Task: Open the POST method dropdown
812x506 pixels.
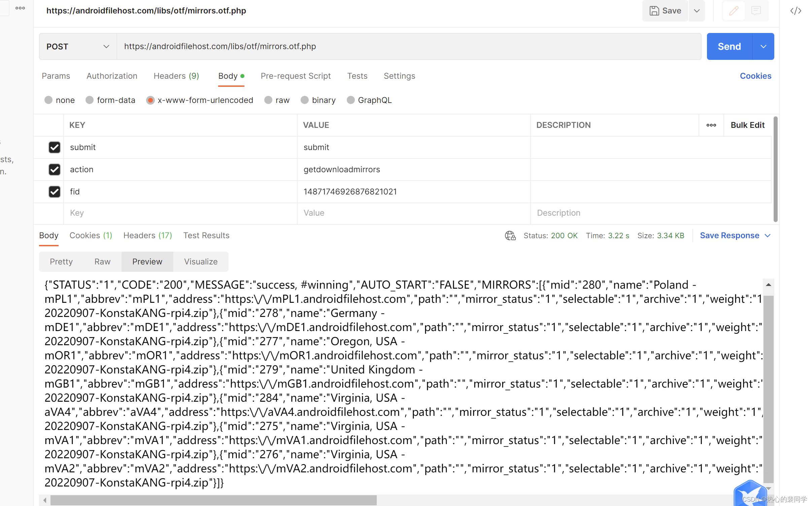Action: tap(78, 46)
